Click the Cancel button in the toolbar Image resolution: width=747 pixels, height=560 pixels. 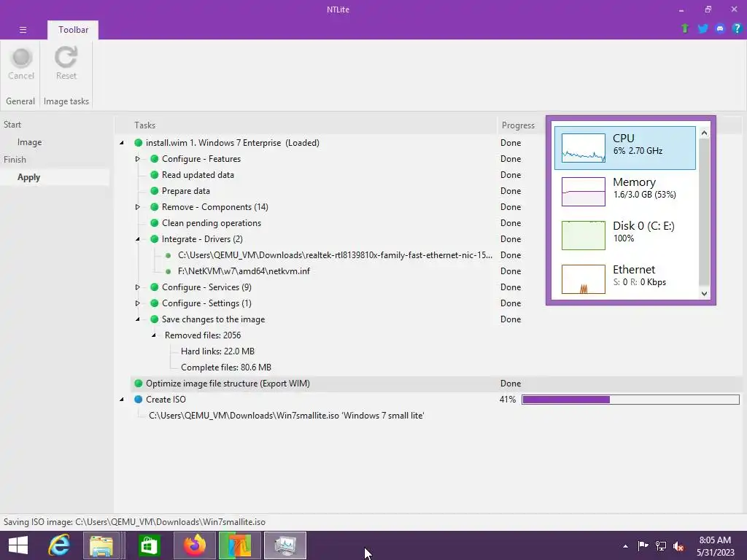[21, 65]
